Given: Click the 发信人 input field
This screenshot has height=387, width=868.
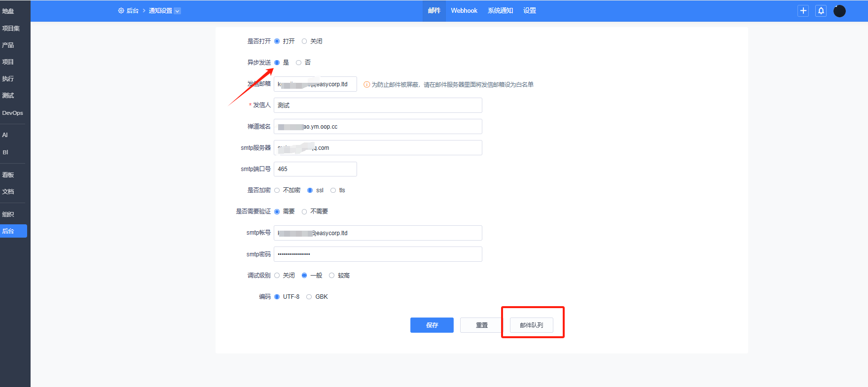Looking at the screenshot, I should coord(378,105).
